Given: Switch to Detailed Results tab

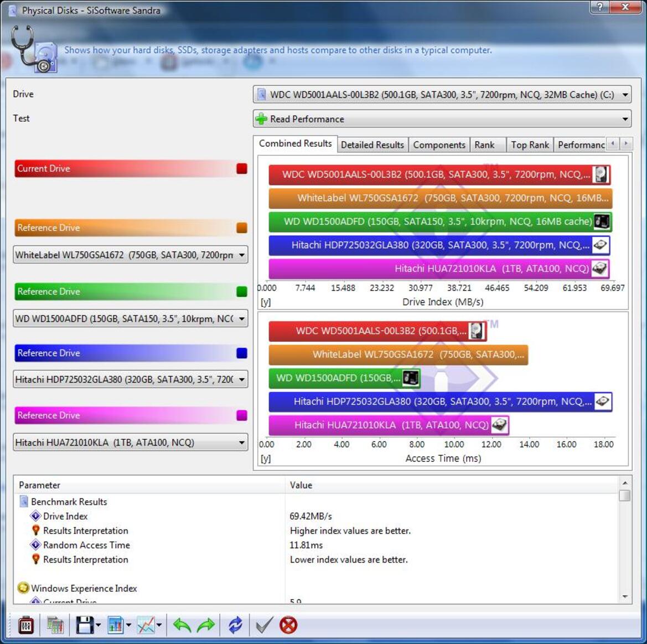Looking at the screenshot, I should tap(372, 145).
